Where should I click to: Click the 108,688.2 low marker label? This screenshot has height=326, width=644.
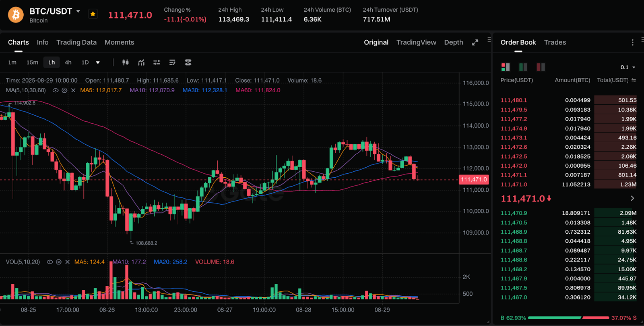146,243
